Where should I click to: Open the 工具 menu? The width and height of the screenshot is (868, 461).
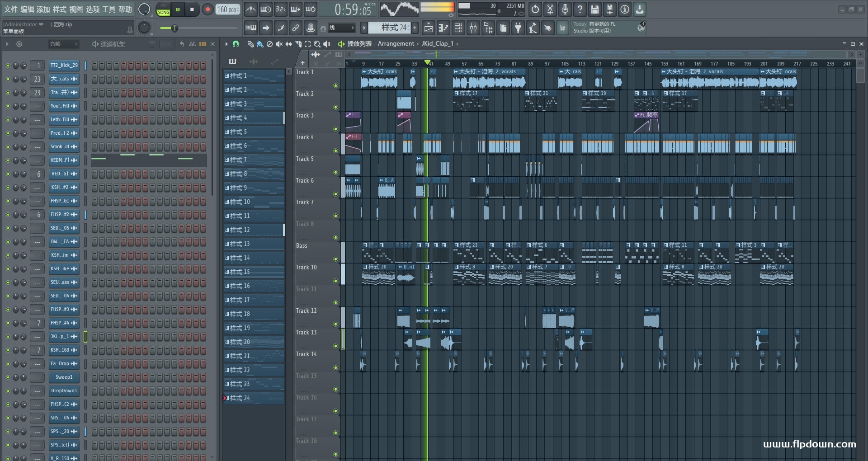[x=109, y=9]
